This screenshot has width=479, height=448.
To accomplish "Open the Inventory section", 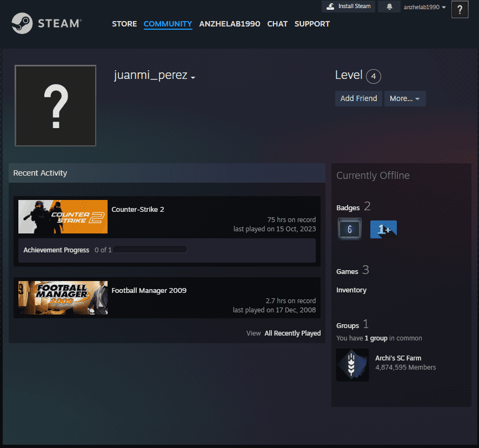I will pyautogui.click(x=351, y=290).
